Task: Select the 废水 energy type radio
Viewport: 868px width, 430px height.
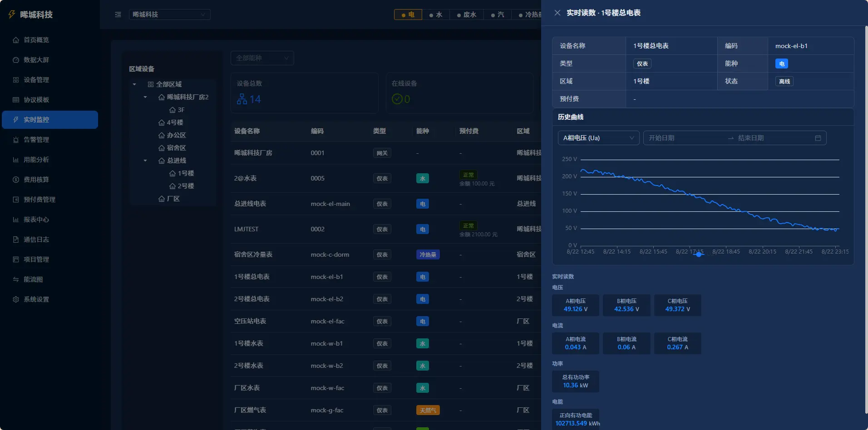Action: 467,15
